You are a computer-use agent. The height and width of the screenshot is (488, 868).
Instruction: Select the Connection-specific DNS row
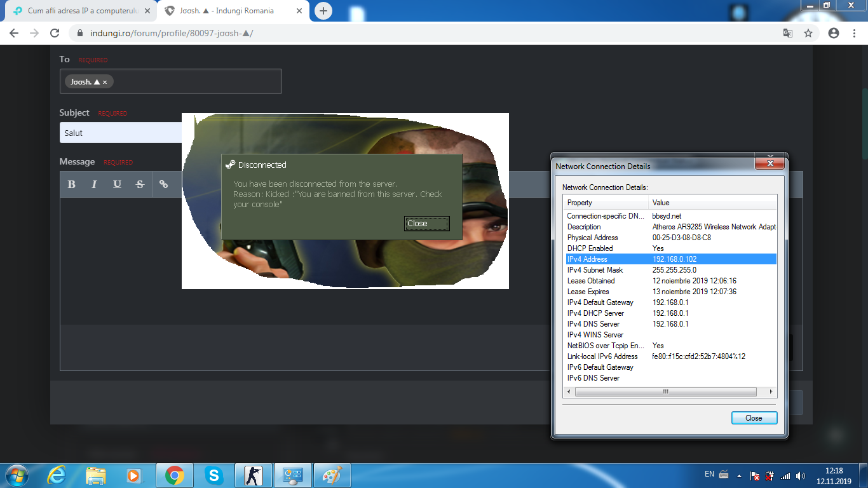(671, 216)
